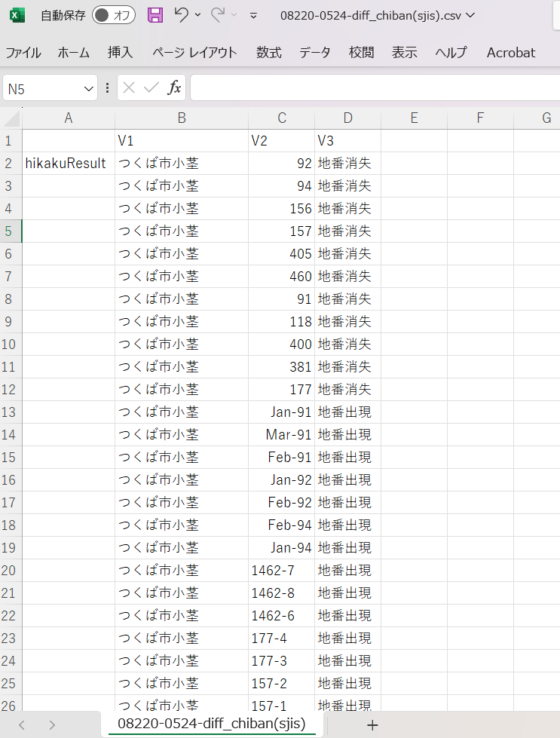Select the V3 header cell
560x738 pixels.
tap(347, 141)
